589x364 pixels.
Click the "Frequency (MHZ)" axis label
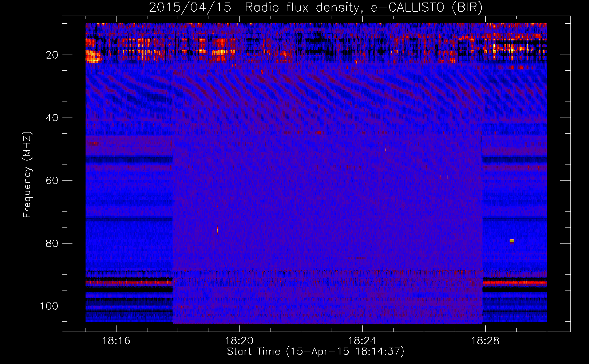tap(27, 175)
